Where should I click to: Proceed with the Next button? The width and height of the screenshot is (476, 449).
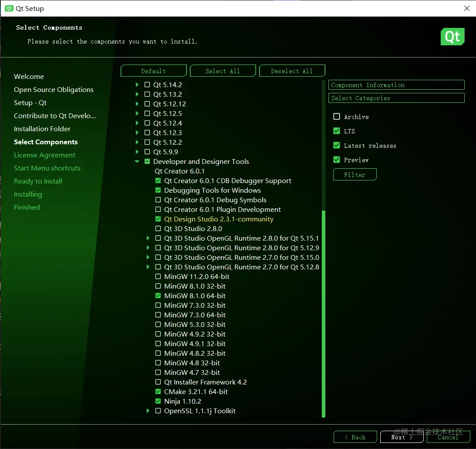pos(402,437)
